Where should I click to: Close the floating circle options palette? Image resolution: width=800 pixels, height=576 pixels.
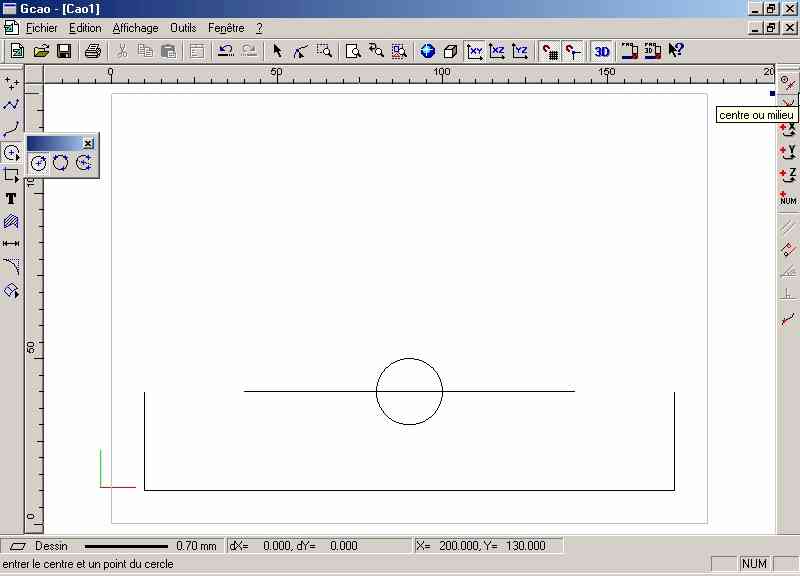[88, 144]
